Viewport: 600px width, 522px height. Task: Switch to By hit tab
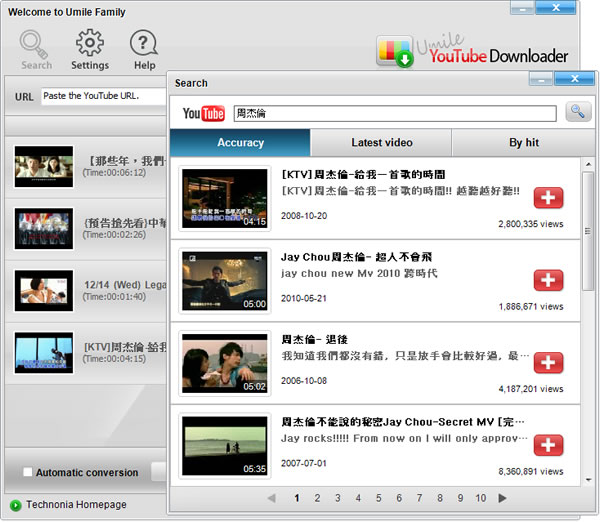pyautogui.click(x=523, y=142)
